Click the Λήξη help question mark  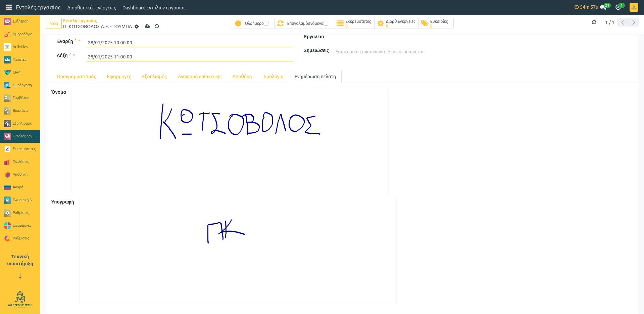[70, 54]
